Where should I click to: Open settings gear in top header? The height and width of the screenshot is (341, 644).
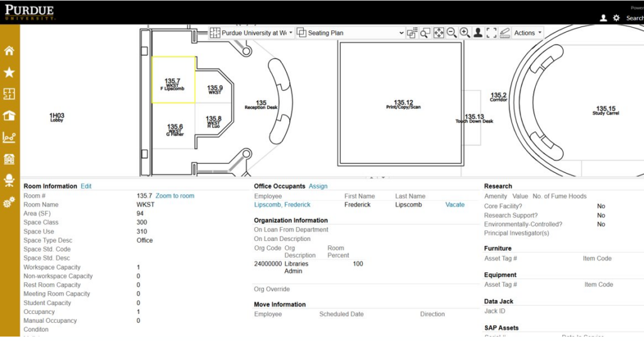(616, 18)
